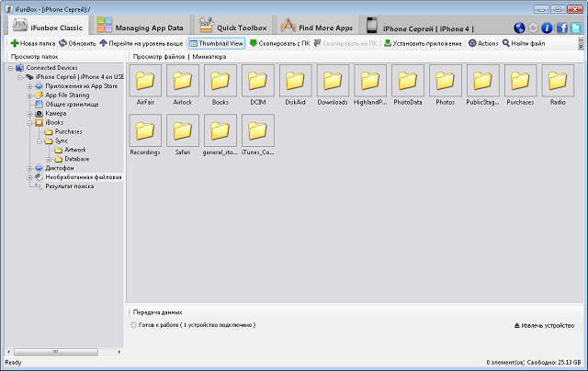The width and height of the screenshot is (588, 371).
Task: Open the AirFair folder thumbnail
Action: tap(145, 85)
